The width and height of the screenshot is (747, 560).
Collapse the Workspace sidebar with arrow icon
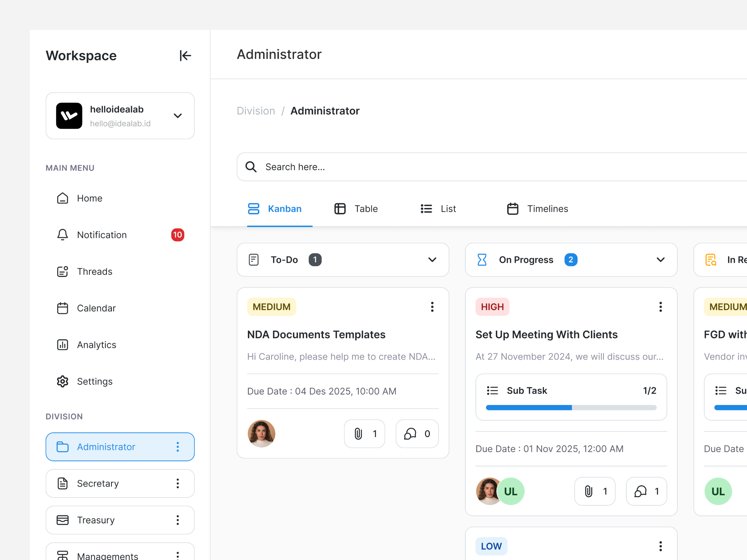(185, 56)
